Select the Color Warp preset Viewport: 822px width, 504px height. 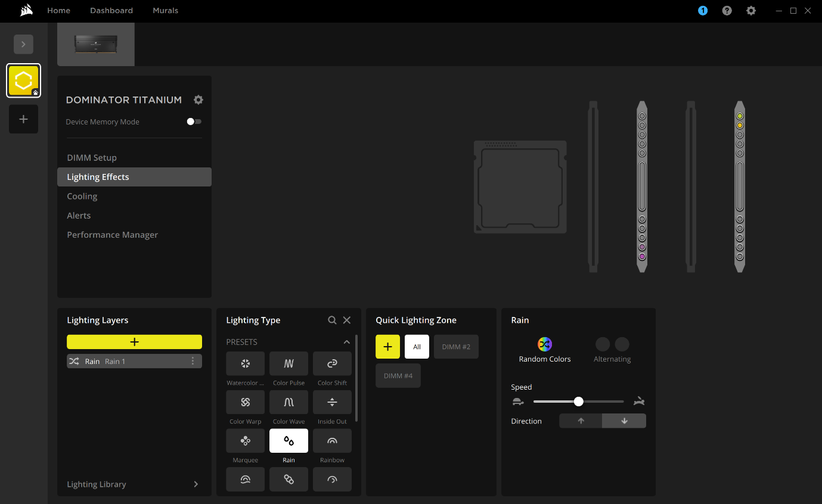tap(245, 402)
